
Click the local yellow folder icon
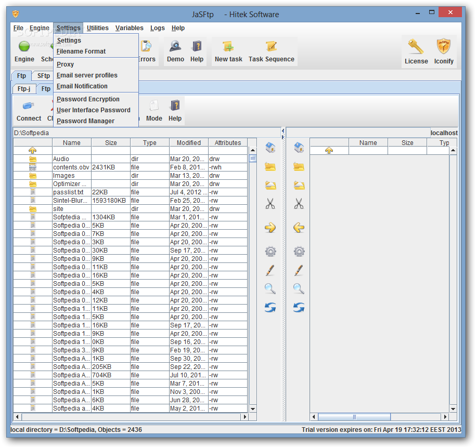click(270, 166)
